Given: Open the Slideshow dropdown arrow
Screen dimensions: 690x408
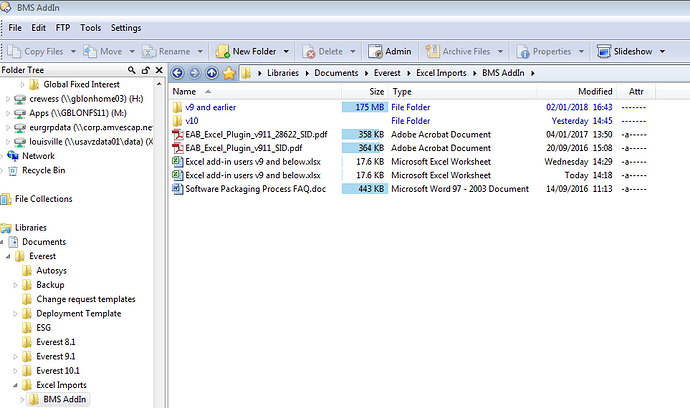Looking at the screenshot, I should [662, 51].
